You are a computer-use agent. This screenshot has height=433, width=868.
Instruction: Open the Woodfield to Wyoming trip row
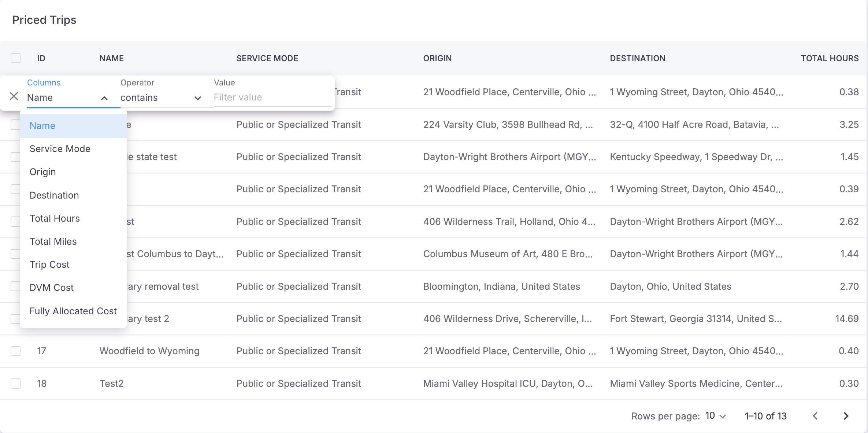click(x=149, y=351)
